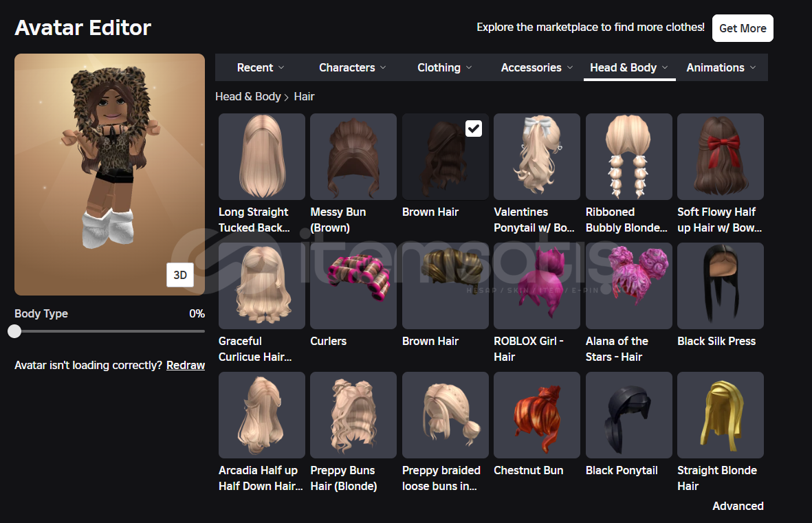
Task: Click the 'ROBLOX Girl - Hair' label
Action: (x=529, y=349)
